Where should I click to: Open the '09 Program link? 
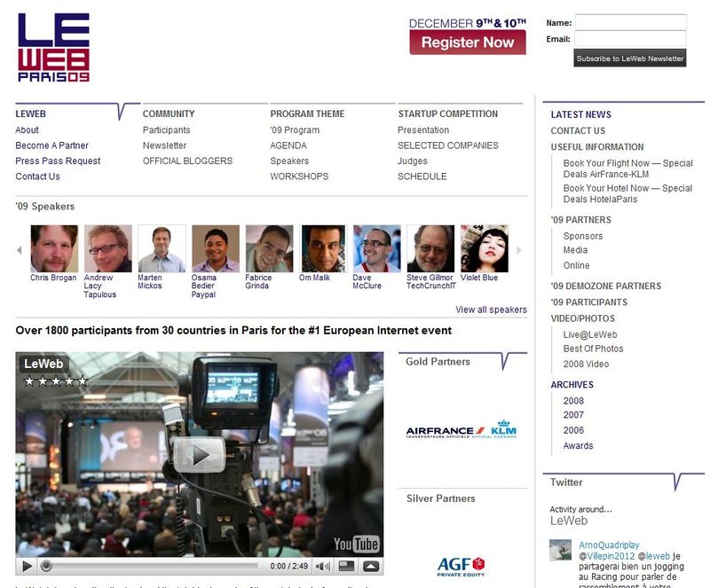point(295,129)
